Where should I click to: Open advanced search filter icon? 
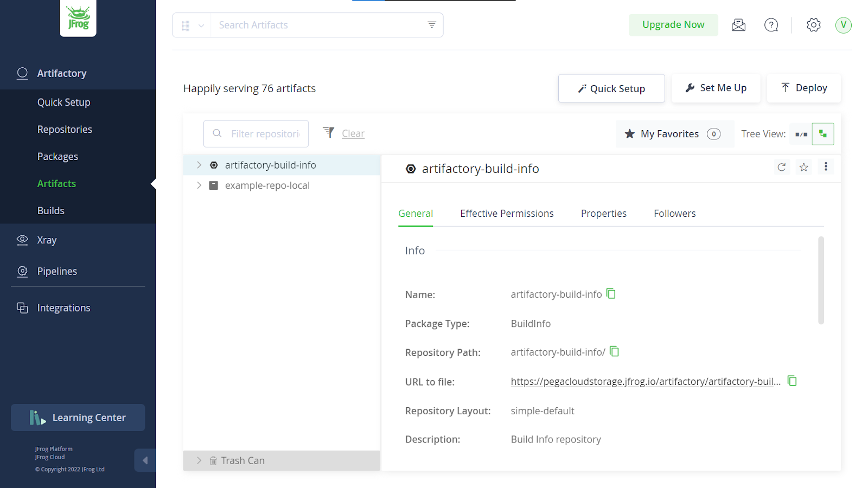(x=432, y=25)
